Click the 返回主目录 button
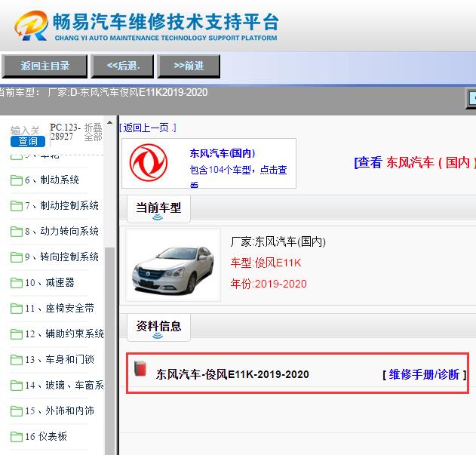Screen dimensions: 476x455 (x=45, y=66)
